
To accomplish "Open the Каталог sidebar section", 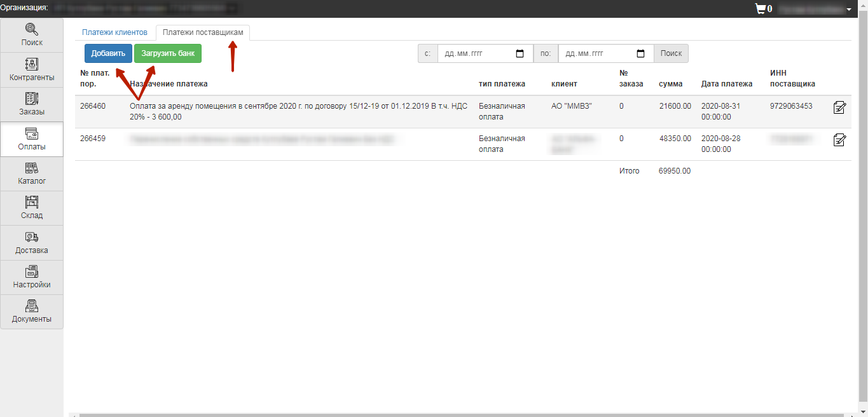I will point(32,174).
